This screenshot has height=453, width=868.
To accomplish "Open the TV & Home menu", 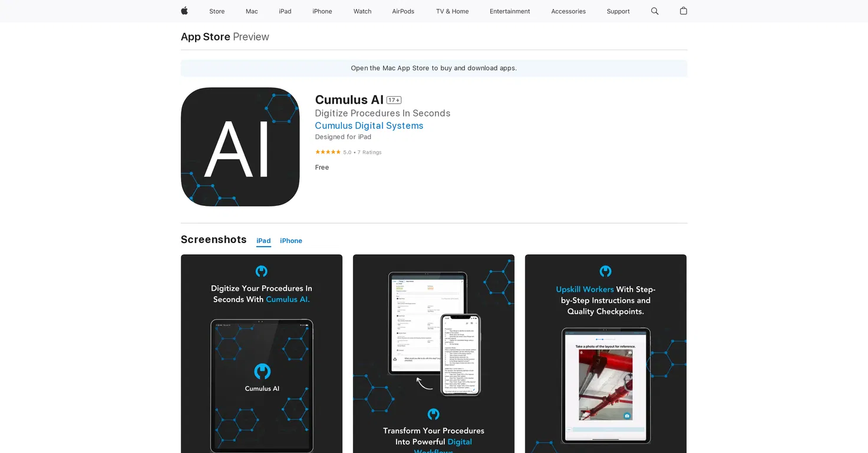I will (x=453, y=11).
